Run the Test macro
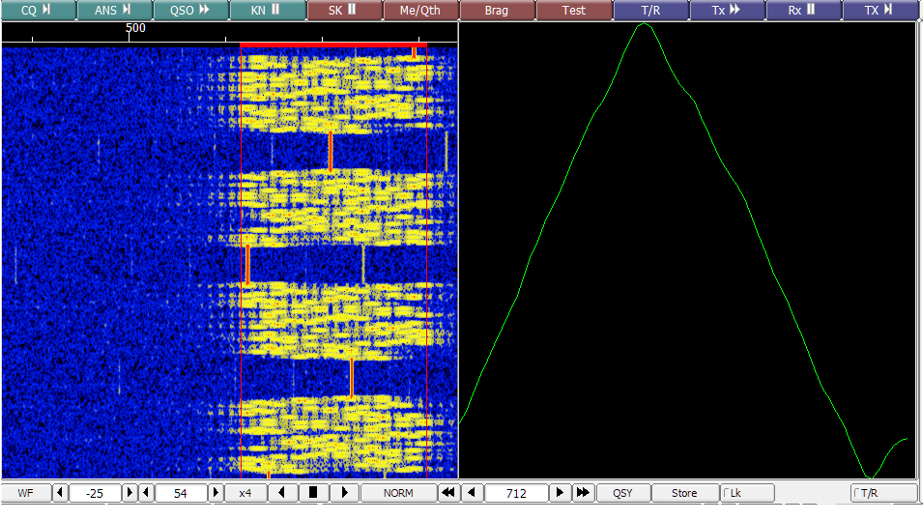This screenshot has width=923, height=505. tap(574, 10)
